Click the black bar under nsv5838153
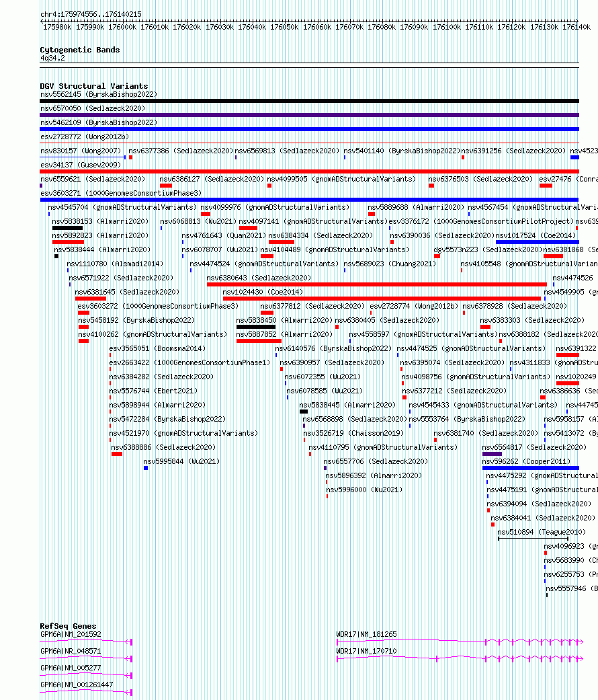Screen dimensions: 598x700 coord(67,228)
